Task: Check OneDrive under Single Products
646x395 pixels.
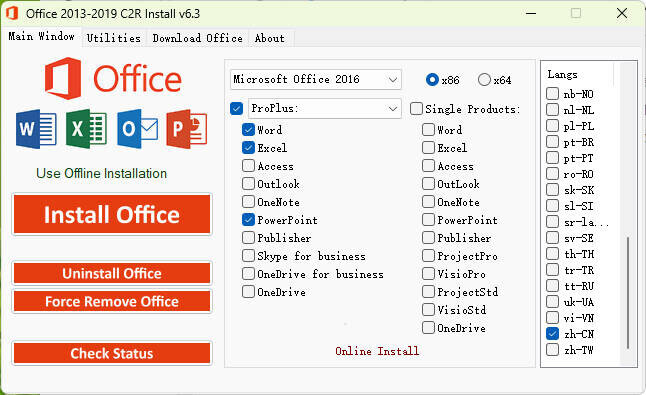Action: coord(428,328)
